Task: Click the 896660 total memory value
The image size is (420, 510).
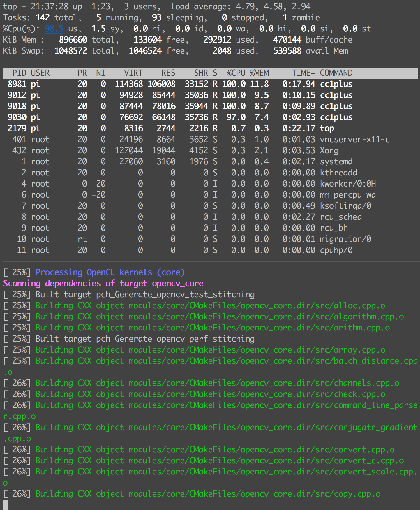Action: pyautogui.click(x=73, y=40)
